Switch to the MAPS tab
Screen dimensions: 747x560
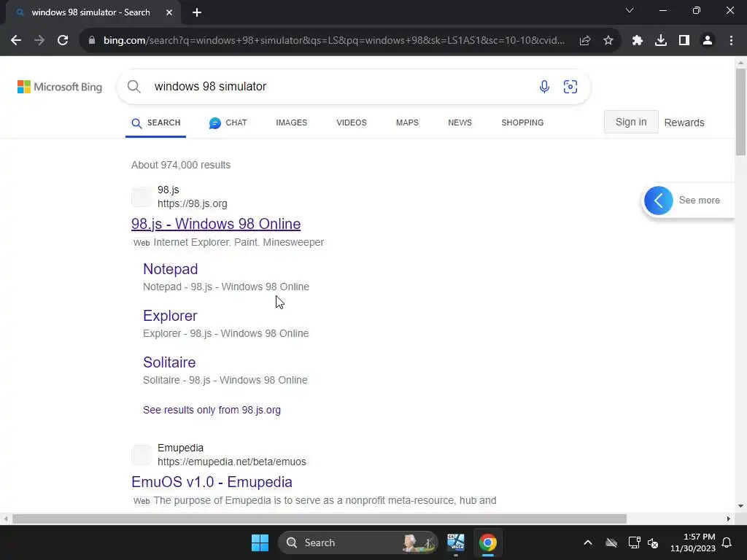click(407, 122)
